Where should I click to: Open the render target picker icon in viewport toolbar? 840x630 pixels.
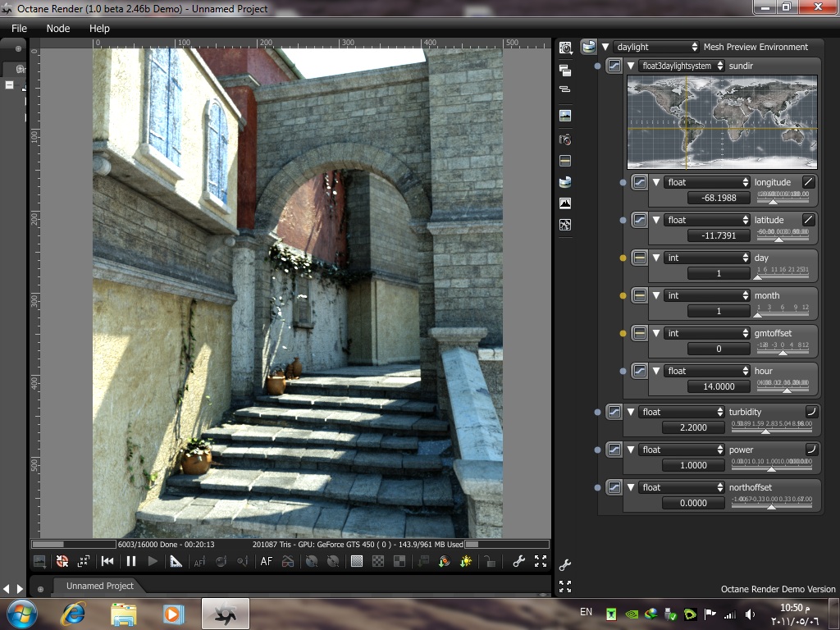click(x=39, y=561)
